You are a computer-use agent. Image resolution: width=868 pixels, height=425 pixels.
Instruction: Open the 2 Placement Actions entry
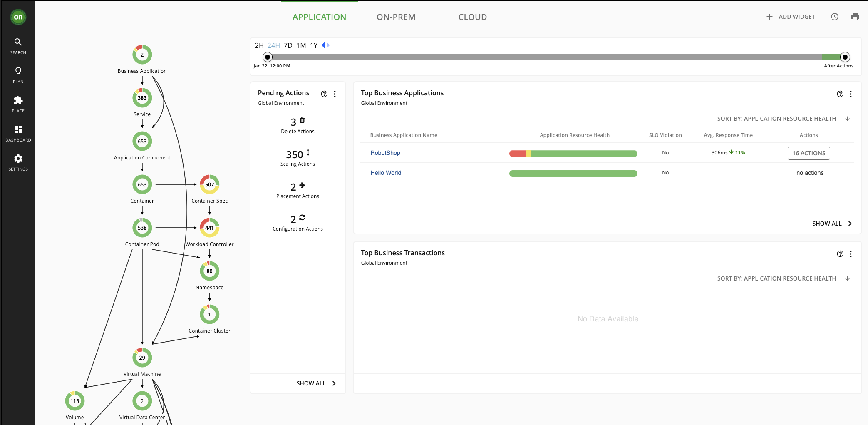click(298, 190)
